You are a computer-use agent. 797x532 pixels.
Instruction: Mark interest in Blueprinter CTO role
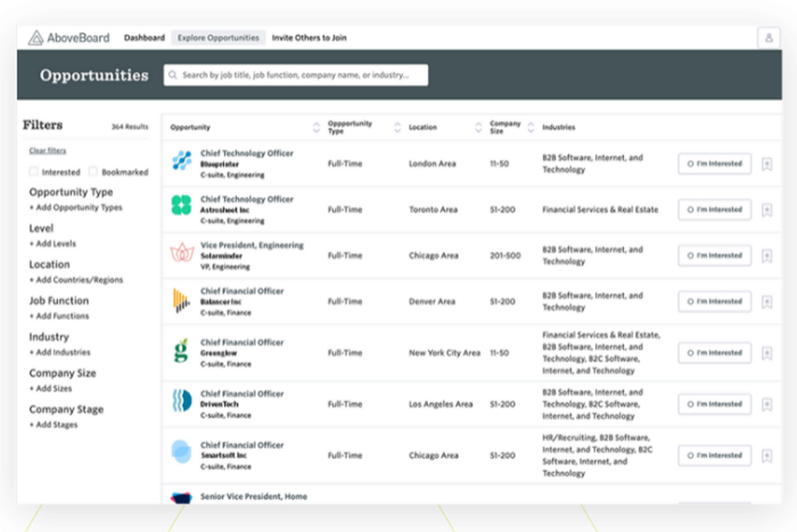pos(714,163)
